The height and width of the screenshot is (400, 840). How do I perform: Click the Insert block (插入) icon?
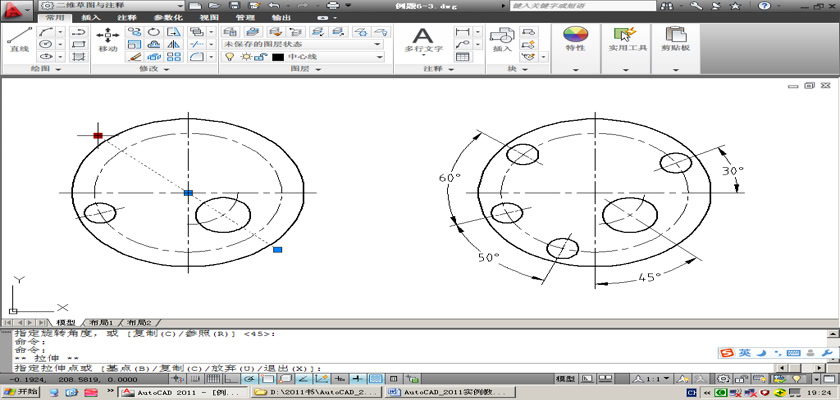(x=502, y=38)
